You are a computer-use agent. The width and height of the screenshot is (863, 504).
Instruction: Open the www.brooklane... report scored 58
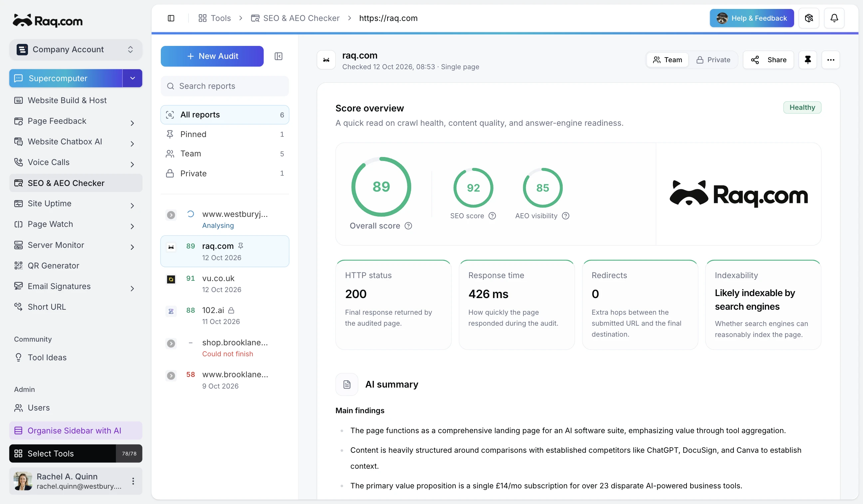pyautogui.click(x=225, y=380)
